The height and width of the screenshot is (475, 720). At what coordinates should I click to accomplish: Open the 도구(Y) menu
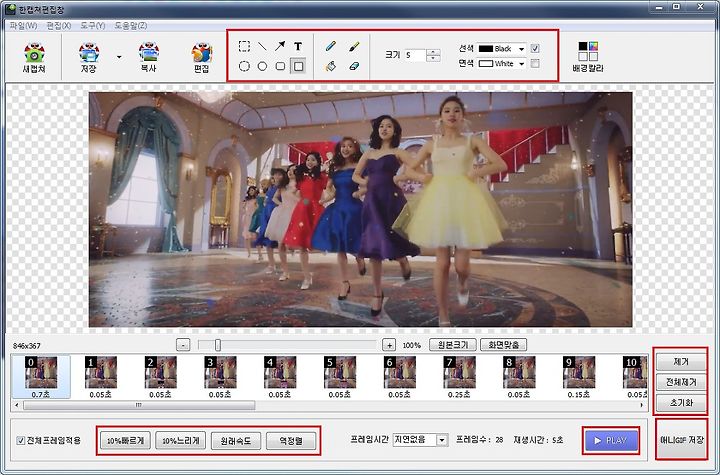93,26
